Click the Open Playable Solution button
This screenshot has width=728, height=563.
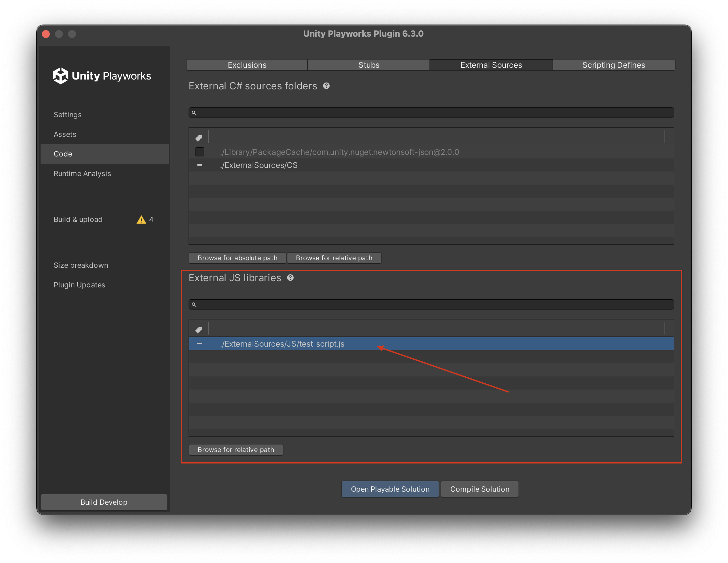390,489
